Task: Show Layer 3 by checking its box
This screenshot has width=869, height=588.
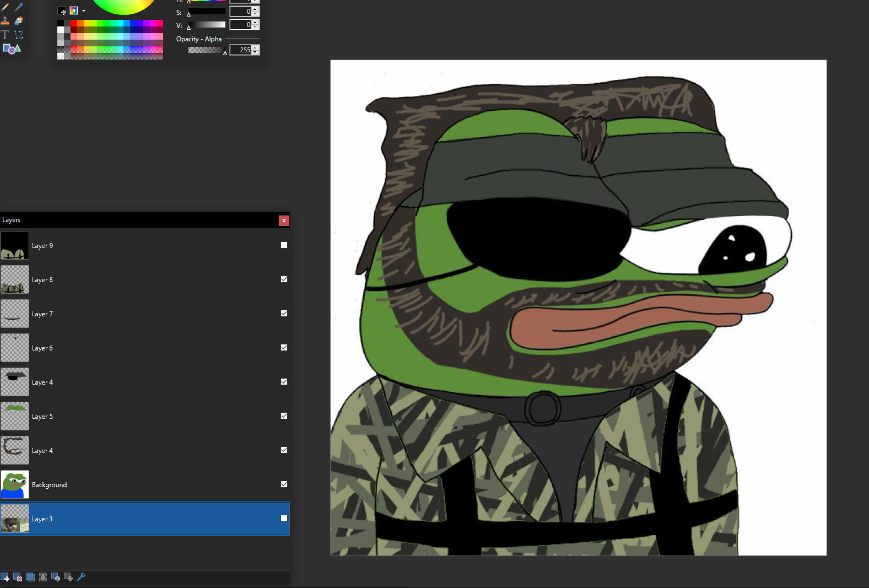Action: tap(284, 519)
